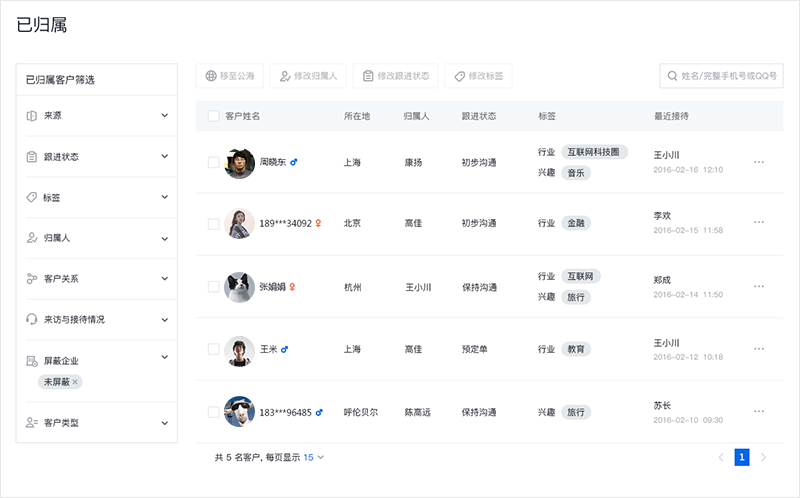Image resolution: width=800 pixels, height=498 pixels.
Task: Open more options for 183***96485 row
Action: (x=759, y=411)
